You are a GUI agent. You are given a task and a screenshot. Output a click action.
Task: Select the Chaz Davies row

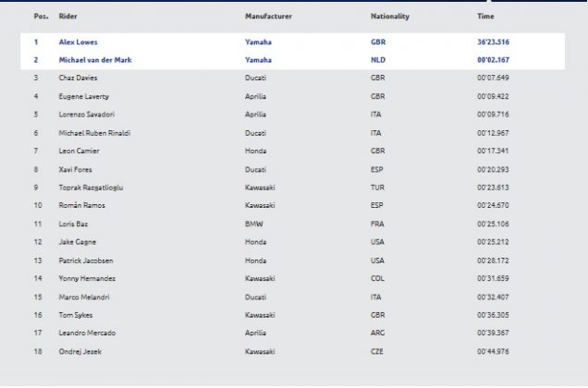click(77, 77)
